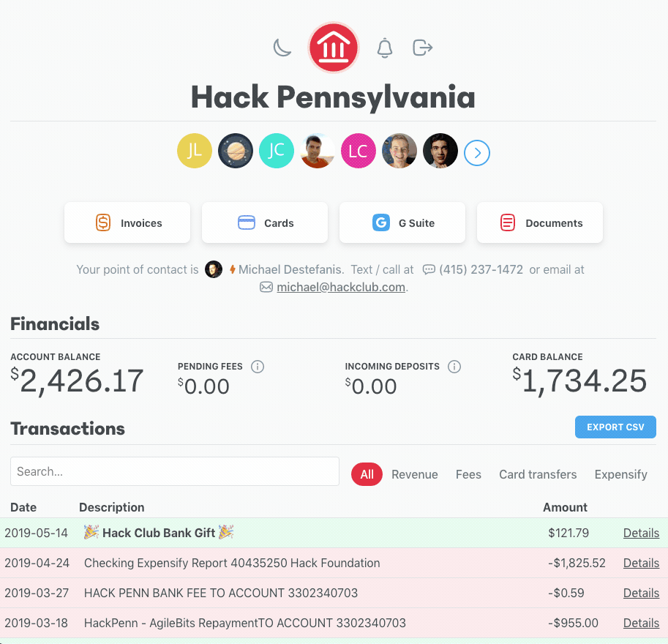Click the date 2019-03-27
668x644 pixels.
pos(37,593)
